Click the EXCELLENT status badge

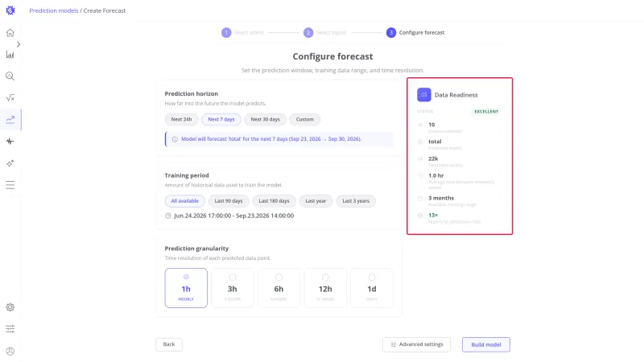click(x=486, y=112)
